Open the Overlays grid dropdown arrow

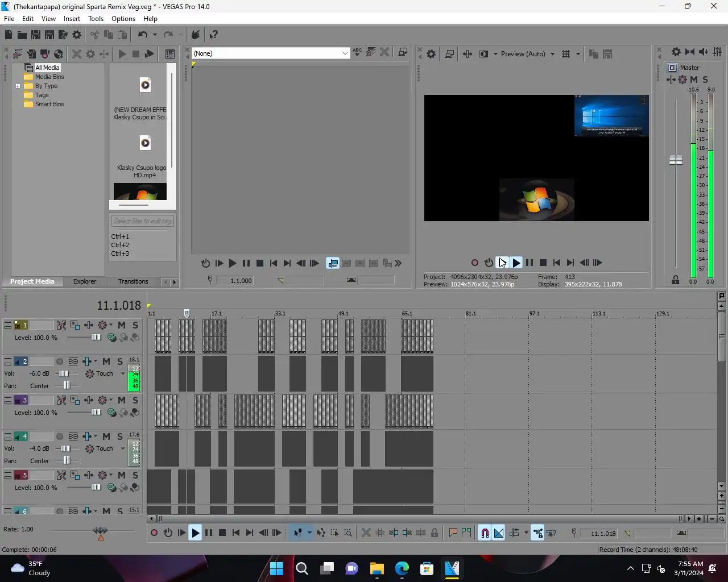[x=578, y=54]
